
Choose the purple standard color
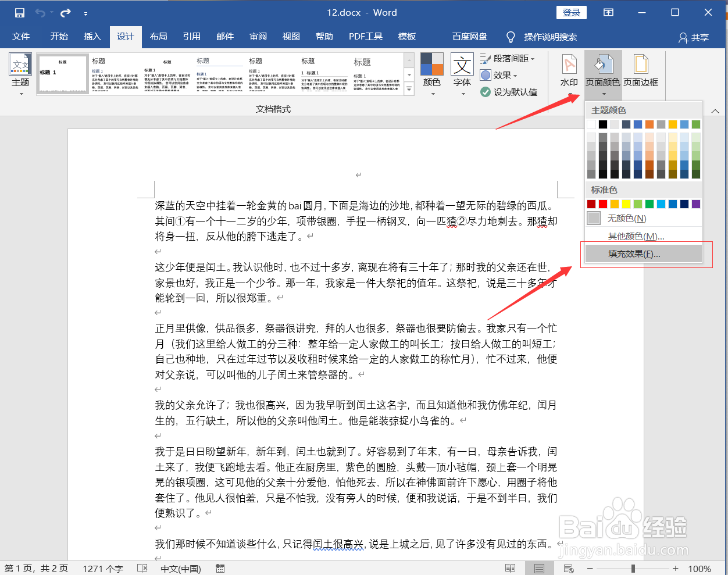696,204
